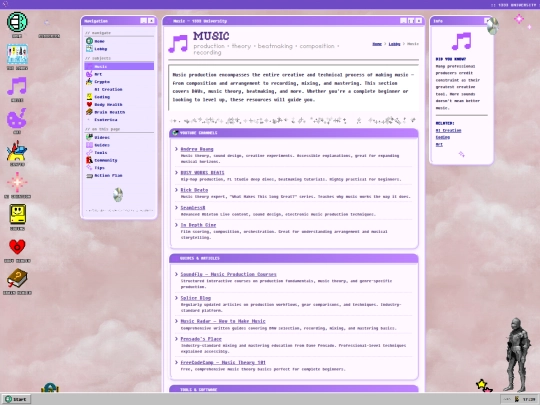Select Esoterica in Navigation subjects list
The width and height of the screenshot is (540, 405).
coord(119,120)
